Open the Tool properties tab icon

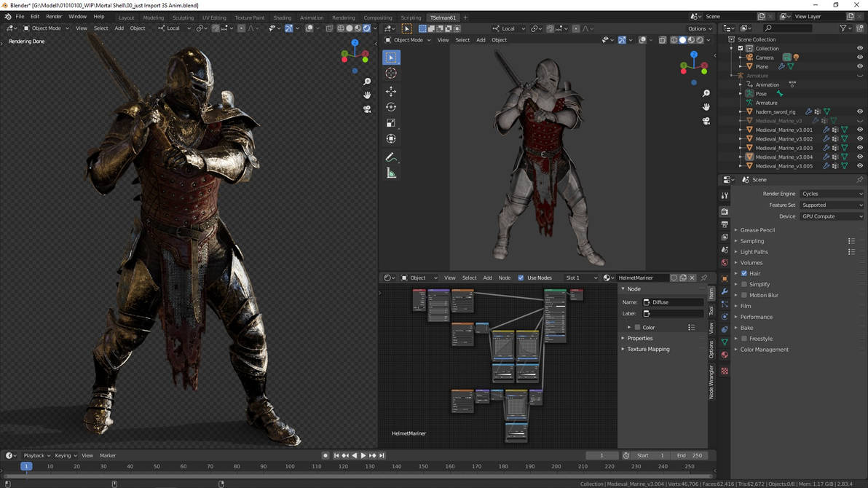pyautogui.click(x=725, y=195)
